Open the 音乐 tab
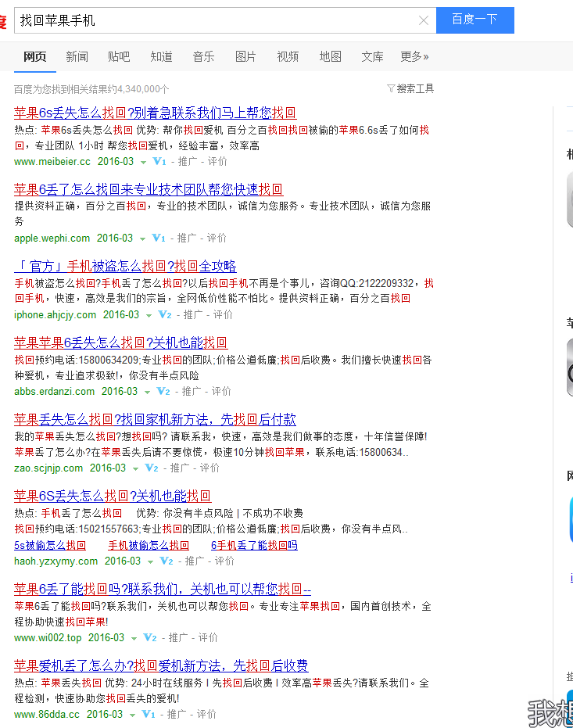The image size is (573, 728). pyautogui.click(x=204, y=56)
